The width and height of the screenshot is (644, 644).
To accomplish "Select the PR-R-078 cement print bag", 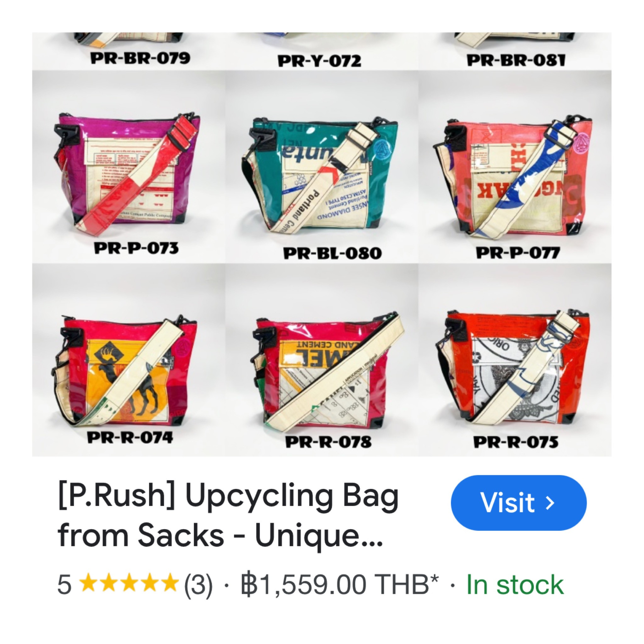I will [322, 360].
